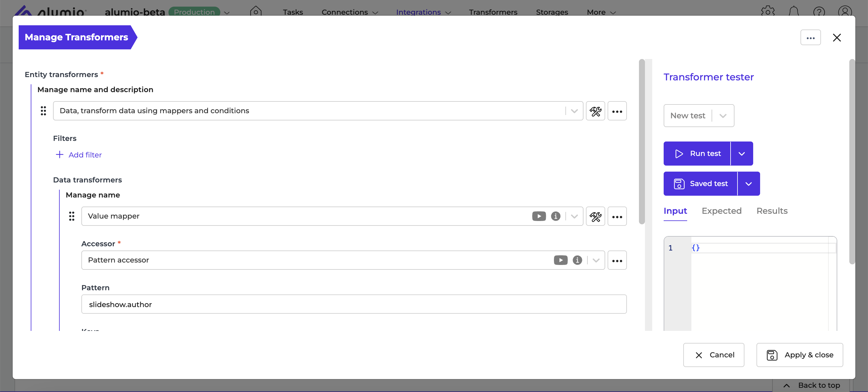The width and height of the screenshot is (868, 392).
Task: Switch to the Input tab
Action: [x=675, y=211]
